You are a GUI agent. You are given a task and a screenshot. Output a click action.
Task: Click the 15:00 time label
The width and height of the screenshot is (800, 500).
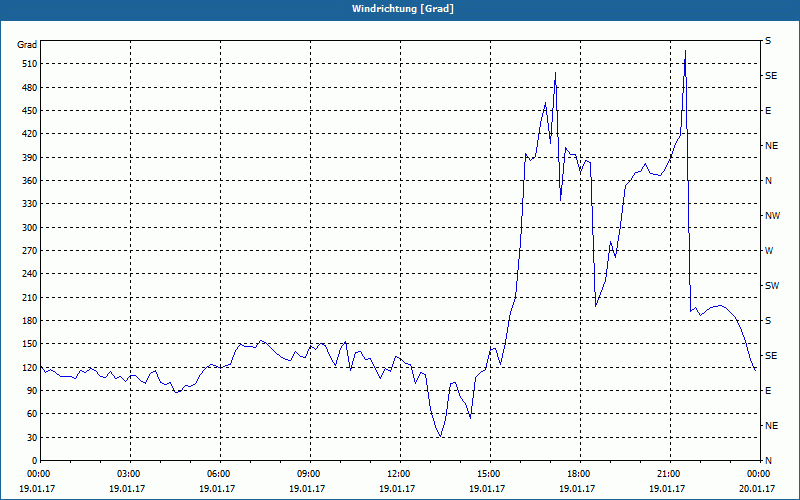tap(490, 474)
